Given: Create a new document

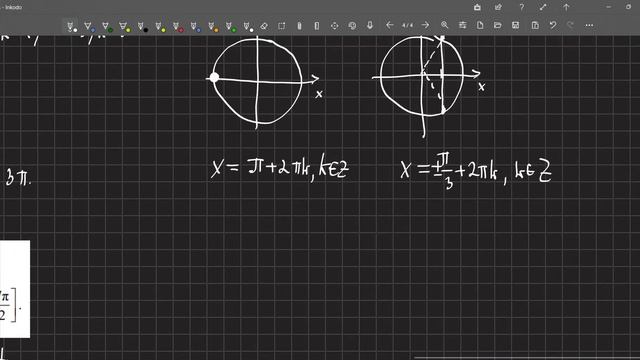Looking at the screenshot, I should (x=480, y=25).
